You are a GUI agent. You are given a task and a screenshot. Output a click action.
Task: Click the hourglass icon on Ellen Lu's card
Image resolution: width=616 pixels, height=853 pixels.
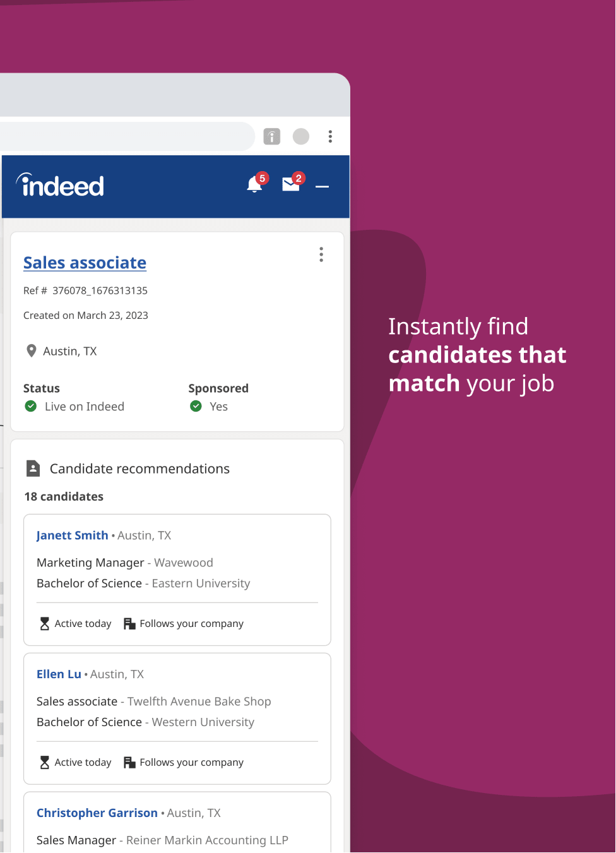44,762
